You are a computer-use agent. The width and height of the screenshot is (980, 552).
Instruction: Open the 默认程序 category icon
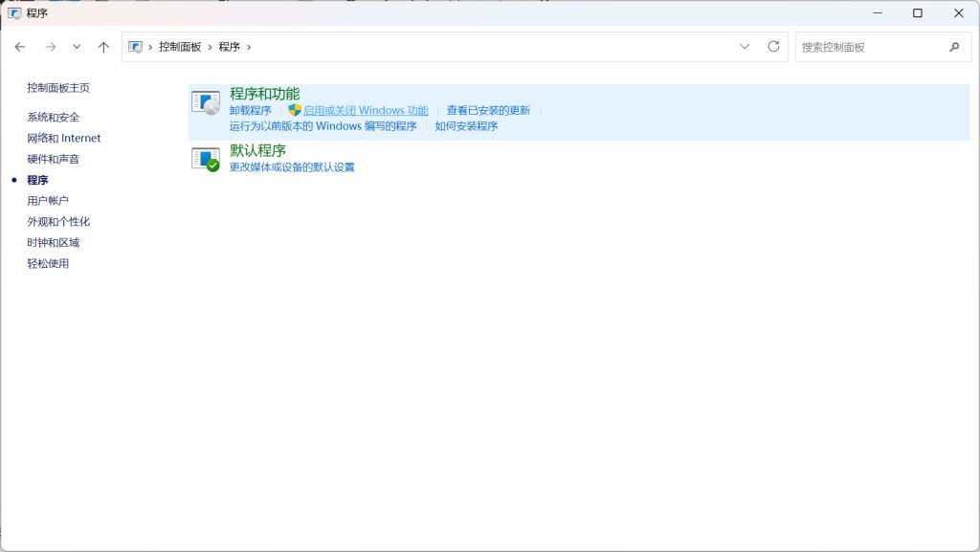click(x=206, y=159)
